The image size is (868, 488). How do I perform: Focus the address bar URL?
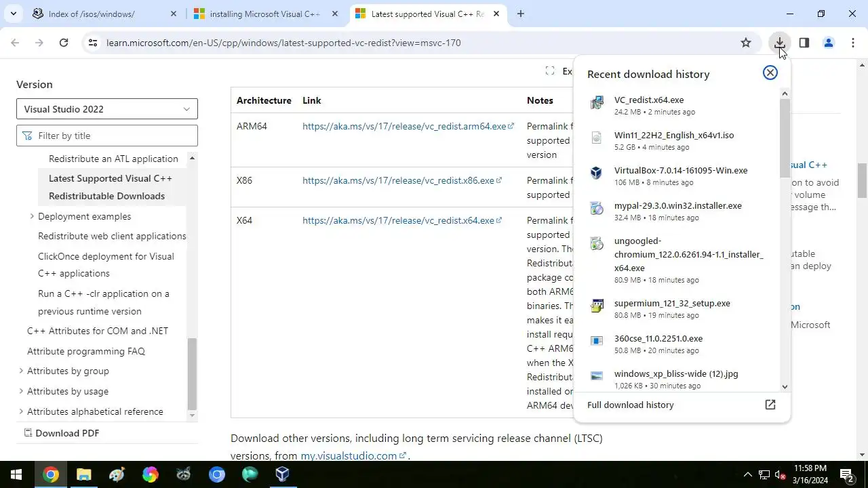[283, 43]
